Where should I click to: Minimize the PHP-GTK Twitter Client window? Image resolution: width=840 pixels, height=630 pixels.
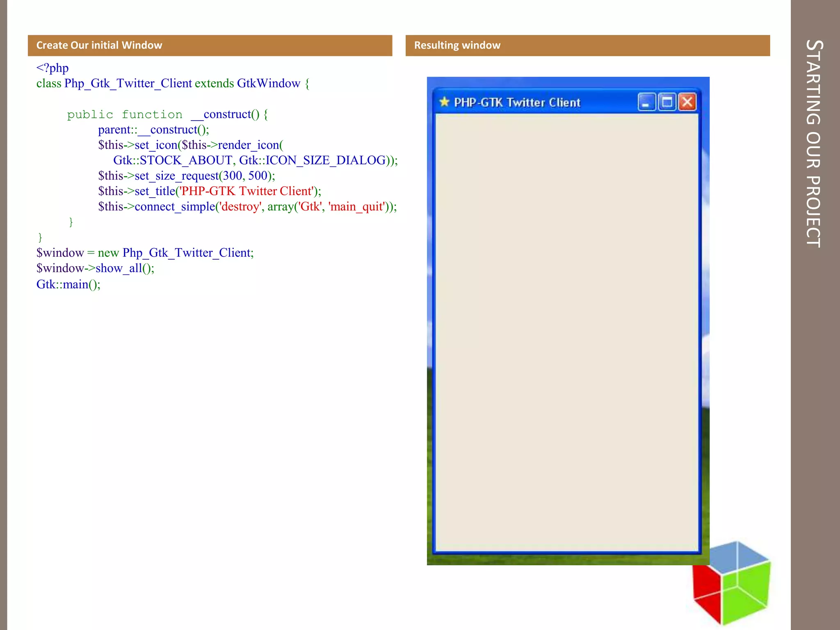point(646,102)
